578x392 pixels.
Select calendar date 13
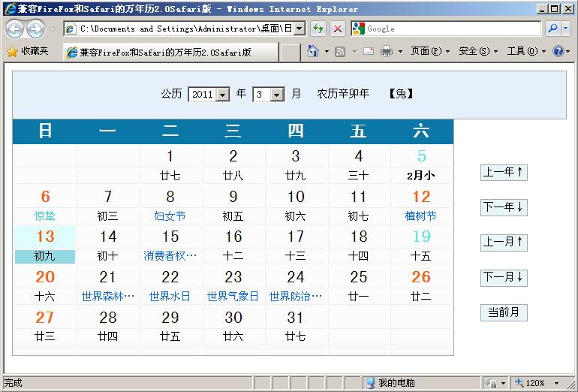[45, 237]
